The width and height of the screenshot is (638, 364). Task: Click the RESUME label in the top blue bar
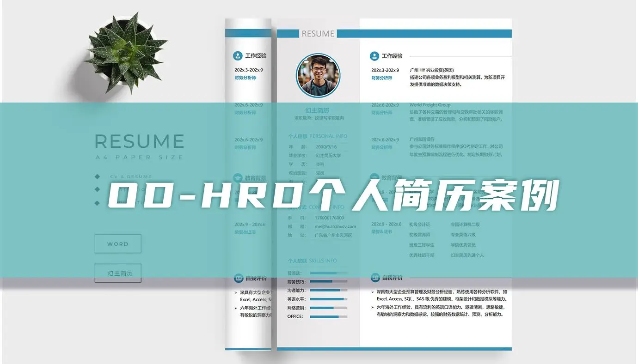coord(318,34)
